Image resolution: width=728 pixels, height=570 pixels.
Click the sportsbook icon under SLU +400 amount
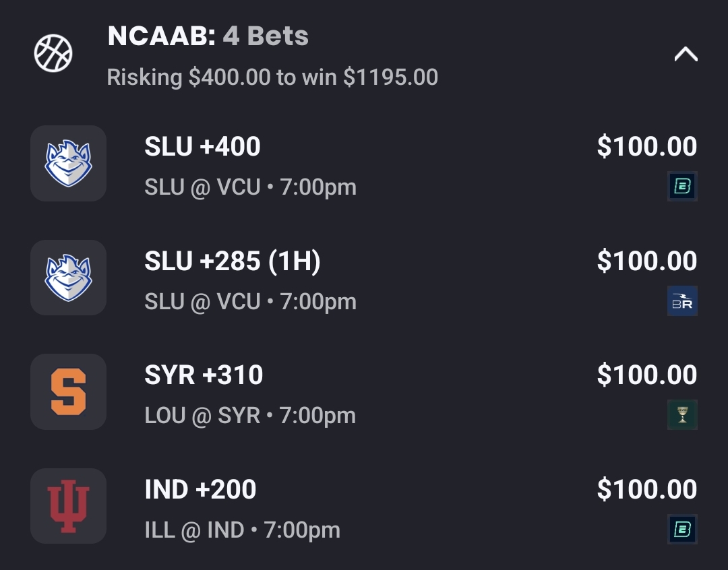(682, 187)
